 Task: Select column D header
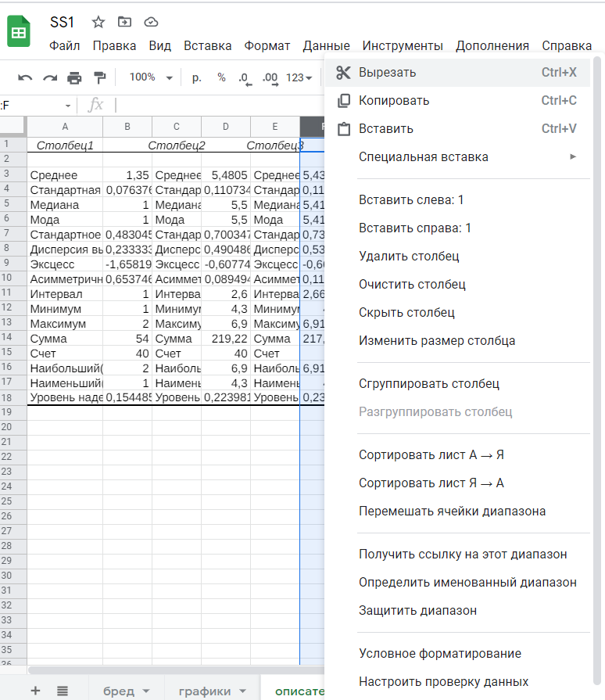(226, 127)
